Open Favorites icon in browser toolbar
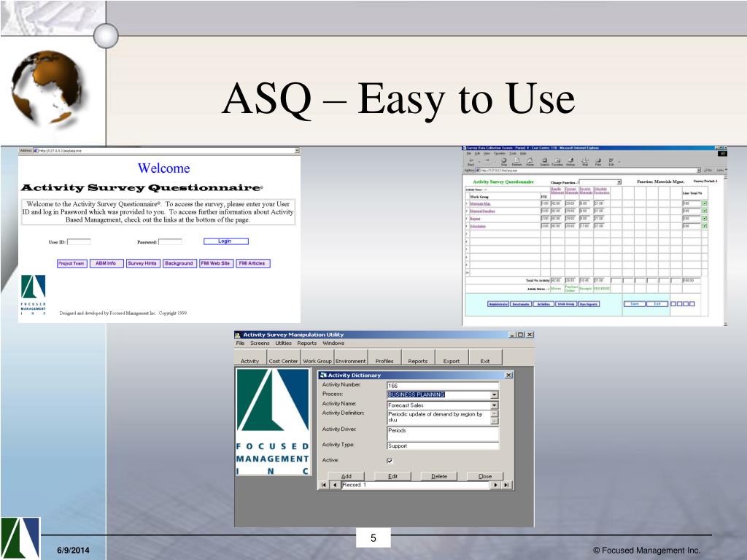 [x=557, y=160]
